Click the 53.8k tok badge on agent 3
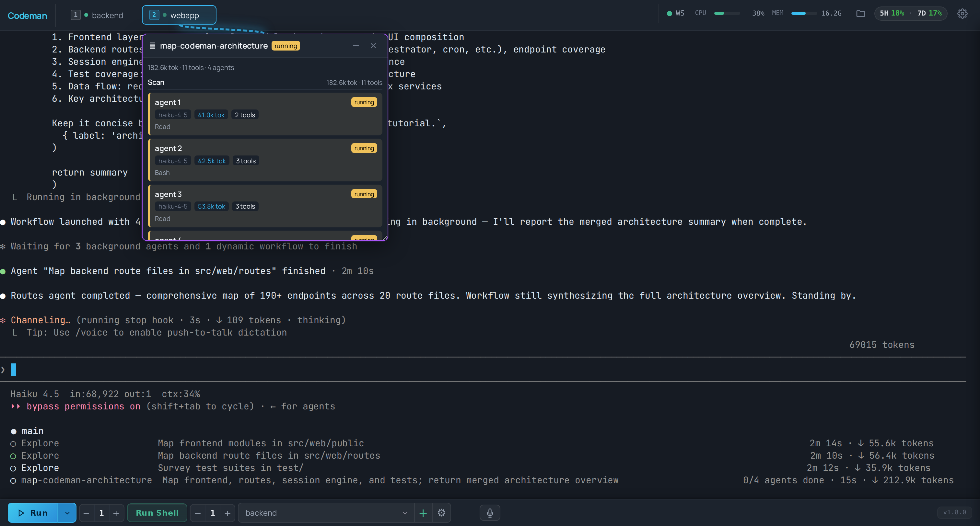The width and height of the screenshot is (980, 526). tap(211, 207)
